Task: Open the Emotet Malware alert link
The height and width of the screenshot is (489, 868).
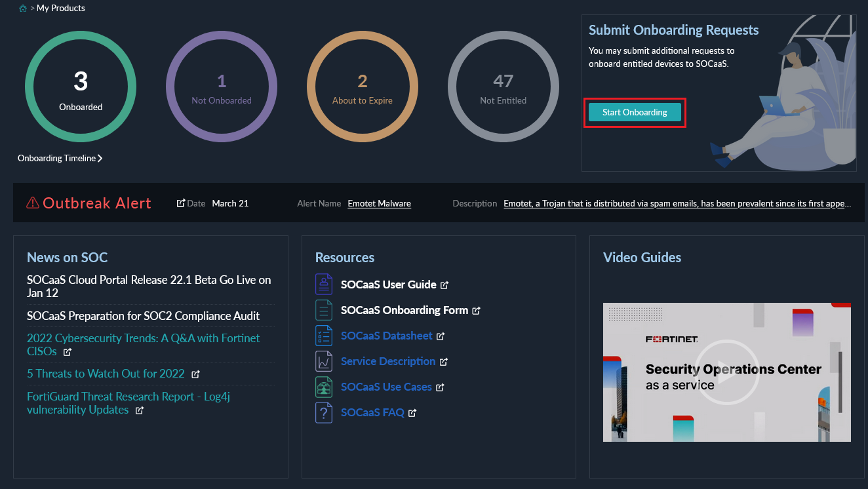Action: pyautogui.click(x=379, y=203)
